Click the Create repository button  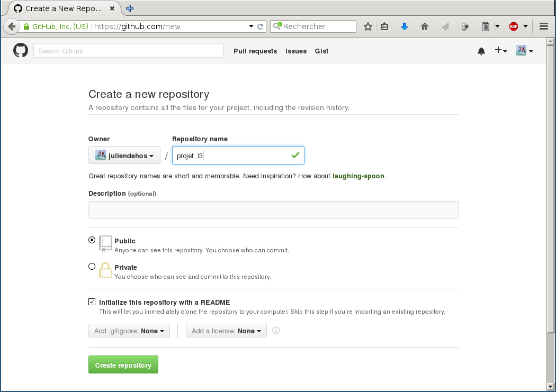tap(123, 364)
